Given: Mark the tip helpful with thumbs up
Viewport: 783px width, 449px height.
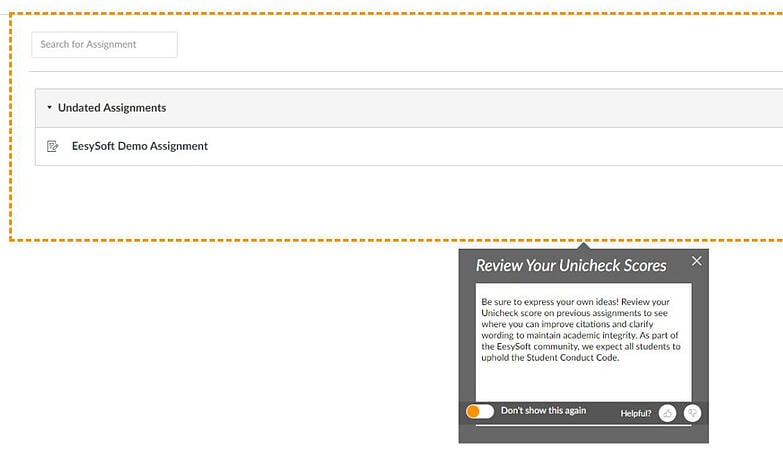Looking at the screenshot, I should [x=668, y=413].
